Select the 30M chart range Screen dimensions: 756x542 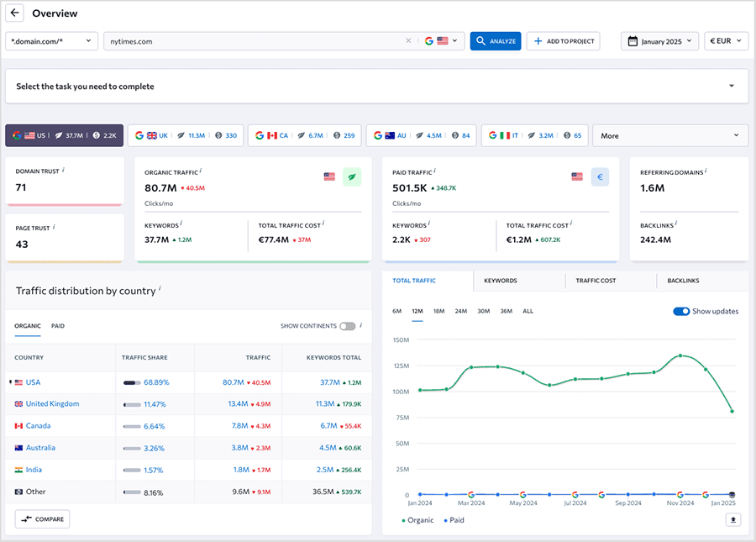pos(484,312)
